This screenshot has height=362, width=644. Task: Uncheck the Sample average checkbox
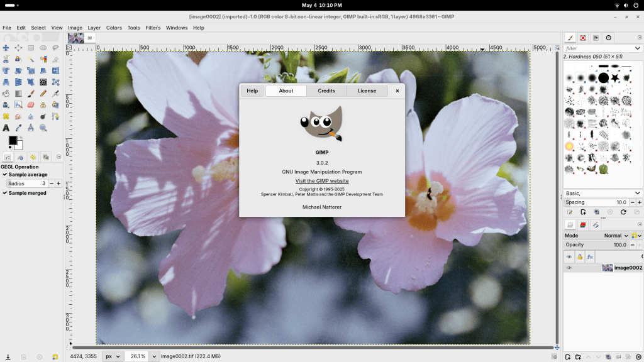(5, 175)
